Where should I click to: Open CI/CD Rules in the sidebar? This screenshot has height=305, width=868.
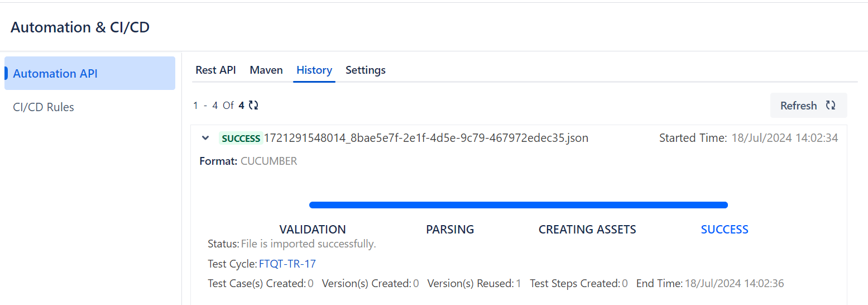click(44, 107)
